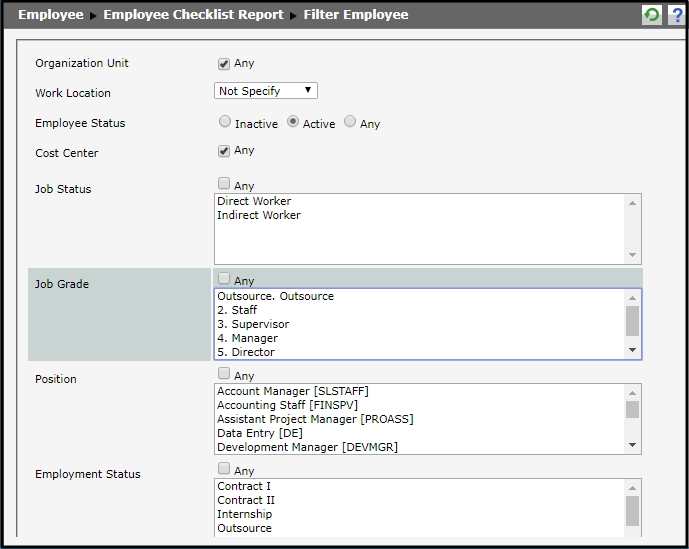Enable the Job Status Any checkbox

224,185
